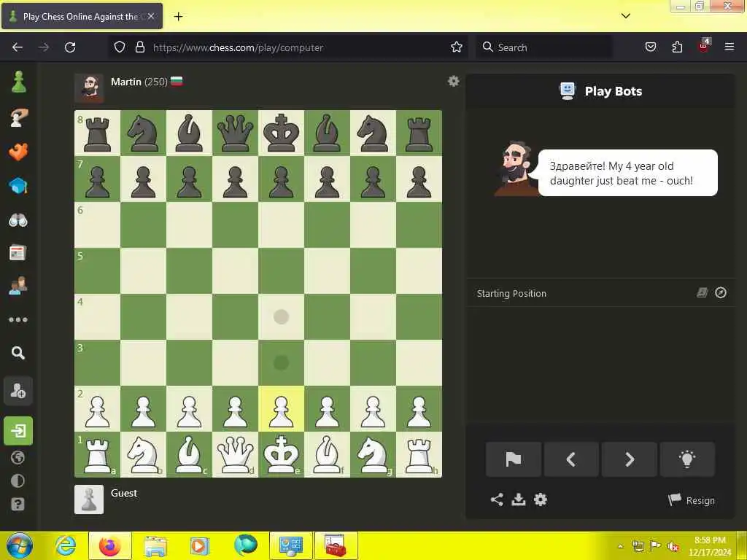Click the browser back arrow

18,47
